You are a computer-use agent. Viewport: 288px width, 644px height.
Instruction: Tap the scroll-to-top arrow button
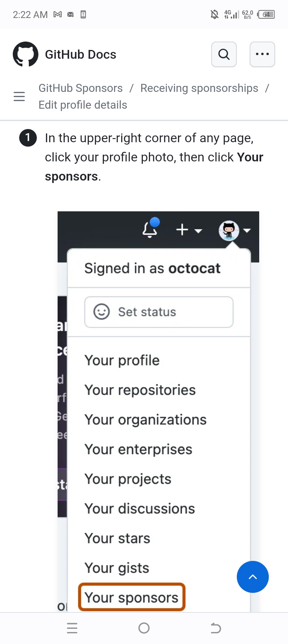click(x=252, y=577)
